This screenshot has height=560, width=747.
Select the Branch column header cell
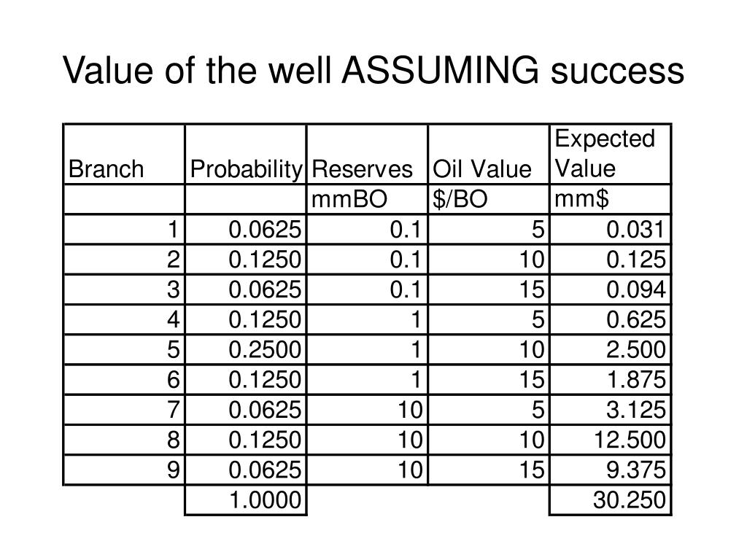click(x=124, y=155)
